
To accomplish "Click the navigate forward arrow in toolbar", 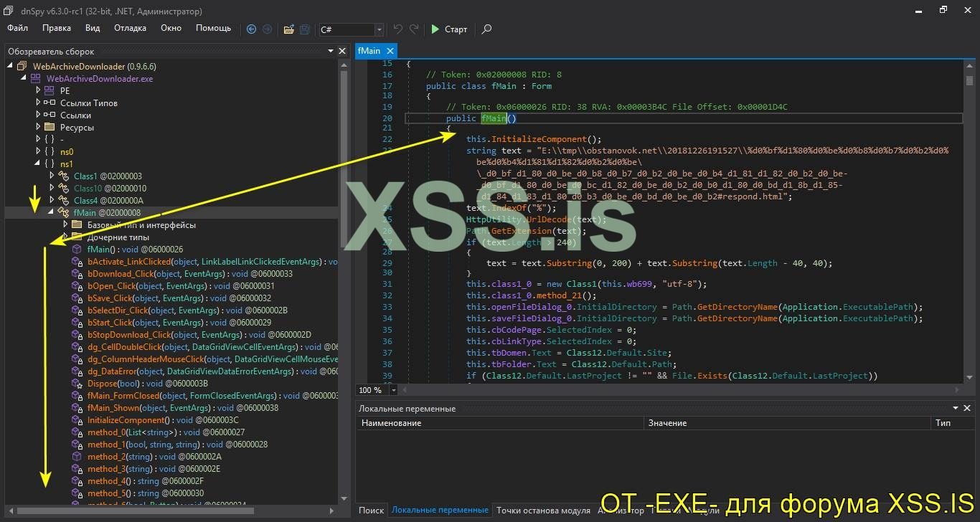I will pos(267,29).
